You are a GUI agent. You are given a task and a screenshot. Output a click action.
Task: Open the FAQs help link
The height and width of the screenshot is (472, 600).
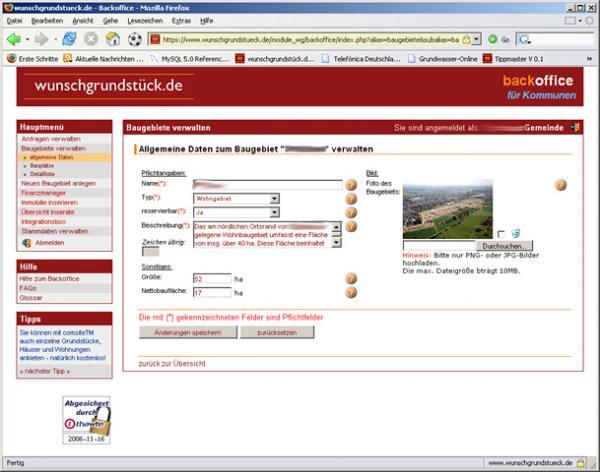click(x=28, y=288)
